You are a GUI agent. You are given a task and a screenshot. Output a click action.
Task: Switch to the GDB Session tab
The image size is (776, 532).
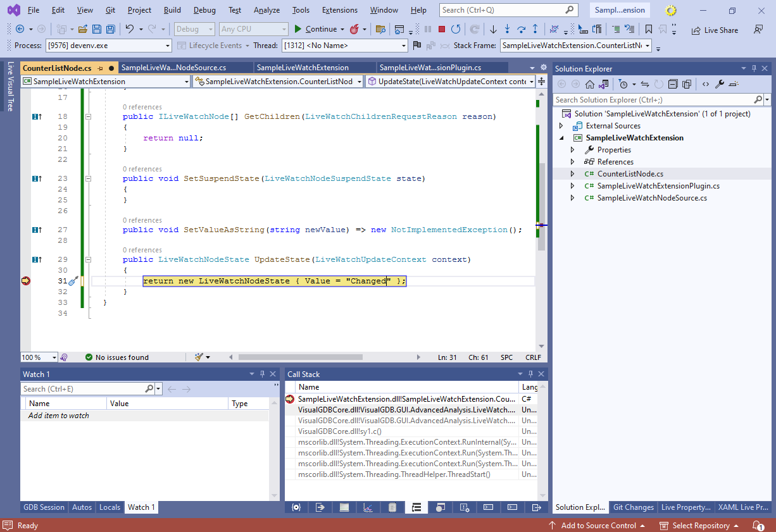44,507
